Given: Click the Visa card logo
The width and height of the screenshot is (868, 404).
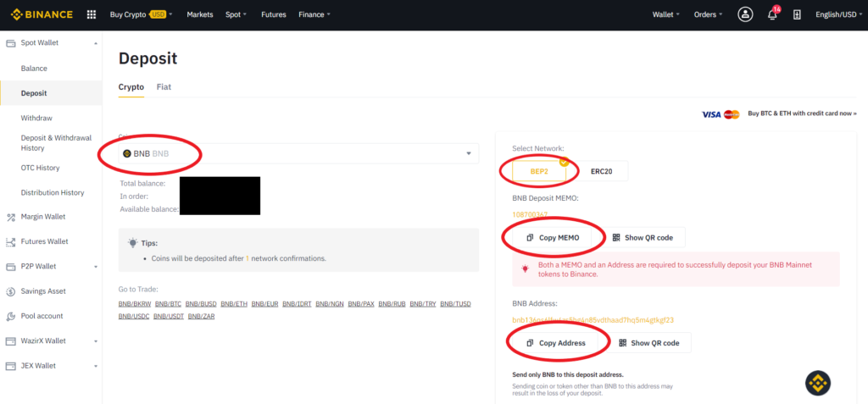Looking at the screenshot, I should pyautogui.click(x=711, y=114).
